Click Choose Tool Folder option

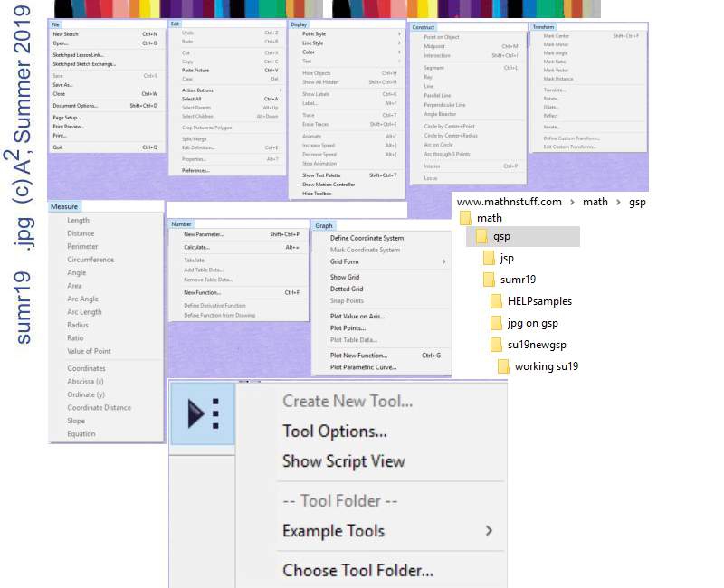click(x=357, y=570)
